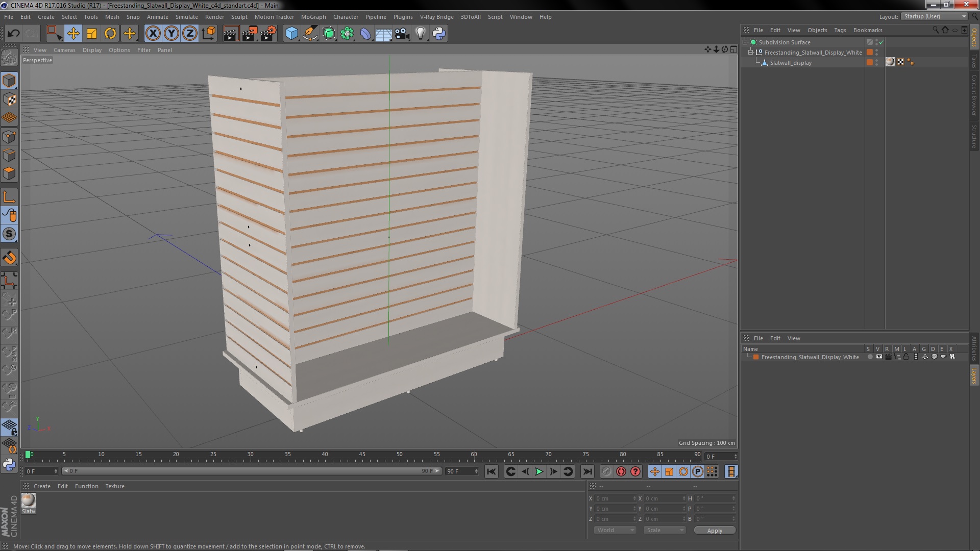Open the Array modeling objects
The image size is (980, 551).
(x=347, y=34)
